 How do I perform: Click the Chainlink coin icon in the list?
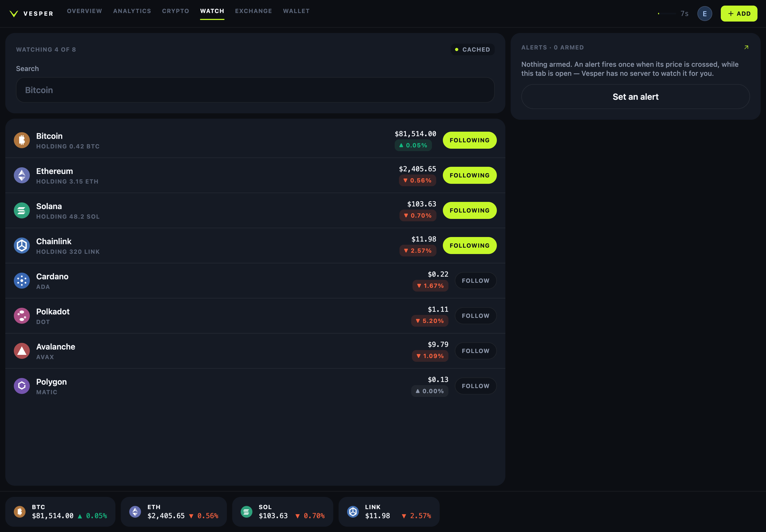click(22, 246)
